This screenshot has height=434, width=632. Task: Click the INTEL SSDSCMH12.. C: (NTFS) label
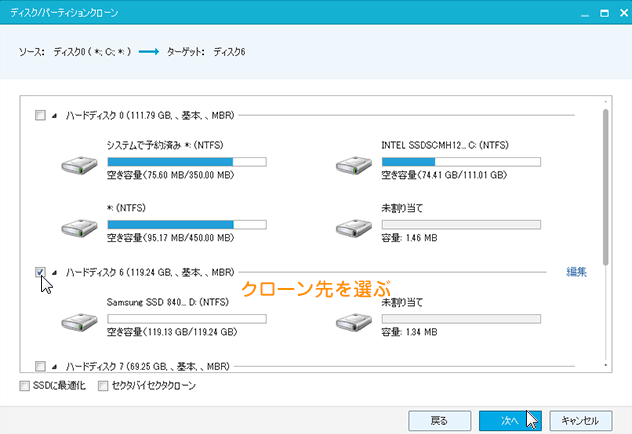[445, 145]
